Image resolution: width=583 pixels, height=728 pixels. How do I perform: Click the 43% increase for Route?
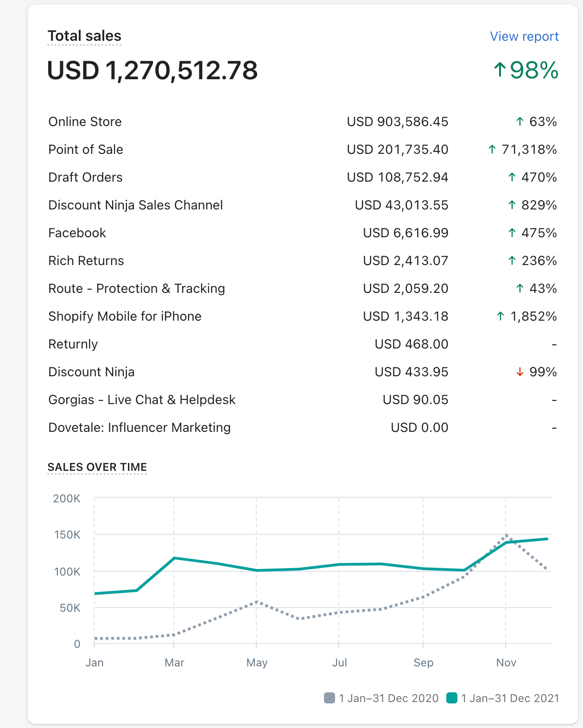536,289
